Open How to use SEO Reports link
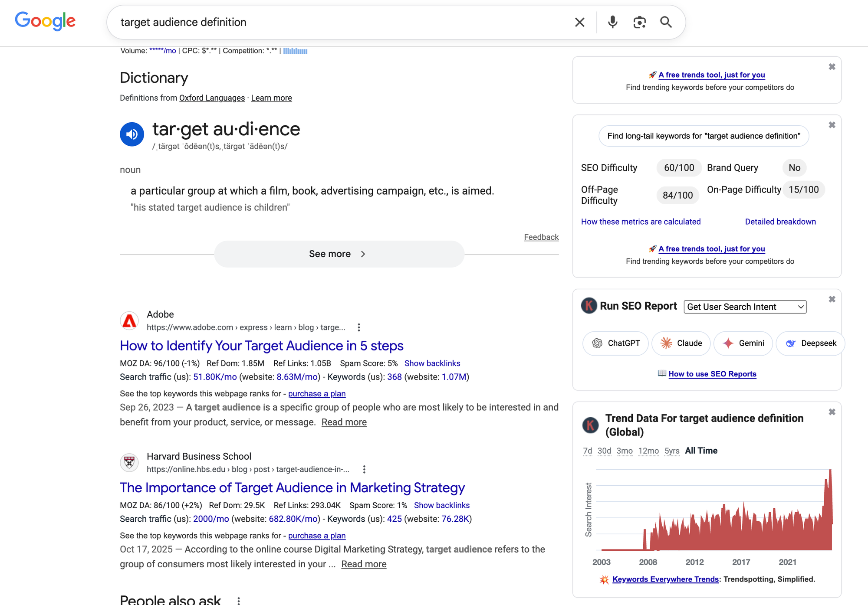868x605 pixels. 712,374
